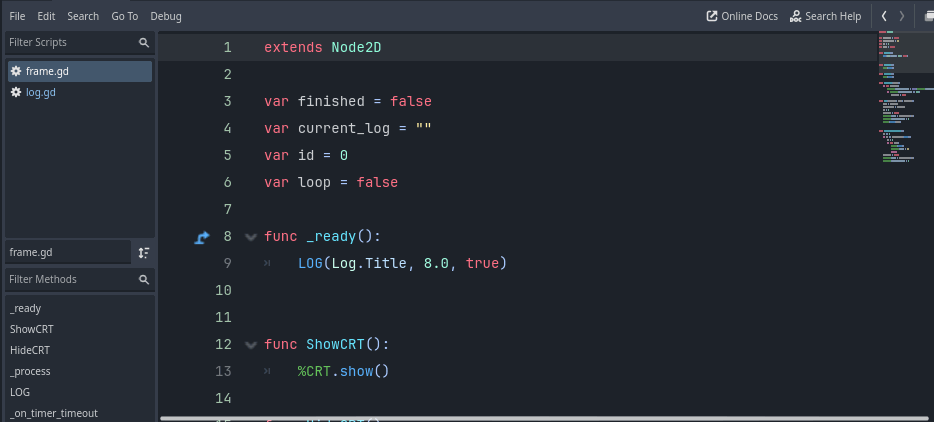Go to previous edited document arrow

click(884, 16)
